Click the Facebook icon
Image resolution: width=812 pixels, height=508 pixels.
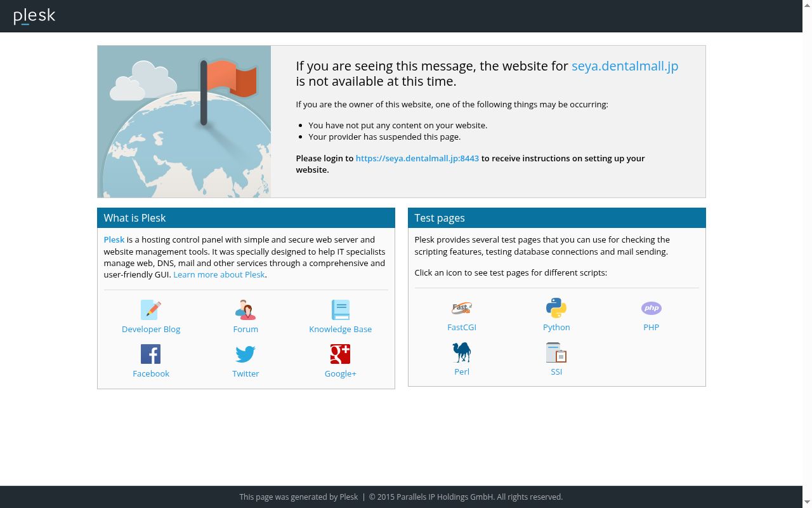(x=151, y=354)
